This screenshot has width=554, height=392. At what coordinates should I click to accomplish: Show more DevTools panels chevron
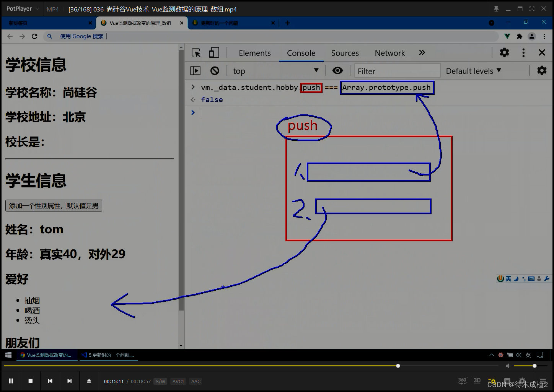coord(422,53)
